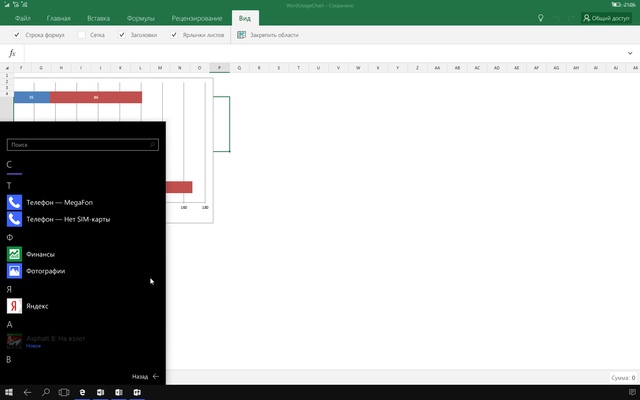This screenshot has width=640, height=400.
Task: Toggle the Заголовки checkbox
Action: pos(122,35)
